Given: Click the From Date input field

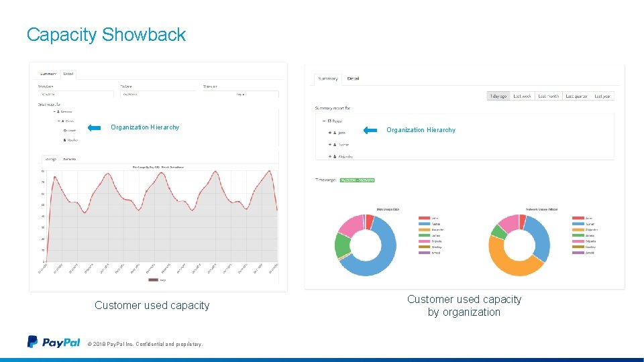Looking at the screenshot, I should coord(76,95).
